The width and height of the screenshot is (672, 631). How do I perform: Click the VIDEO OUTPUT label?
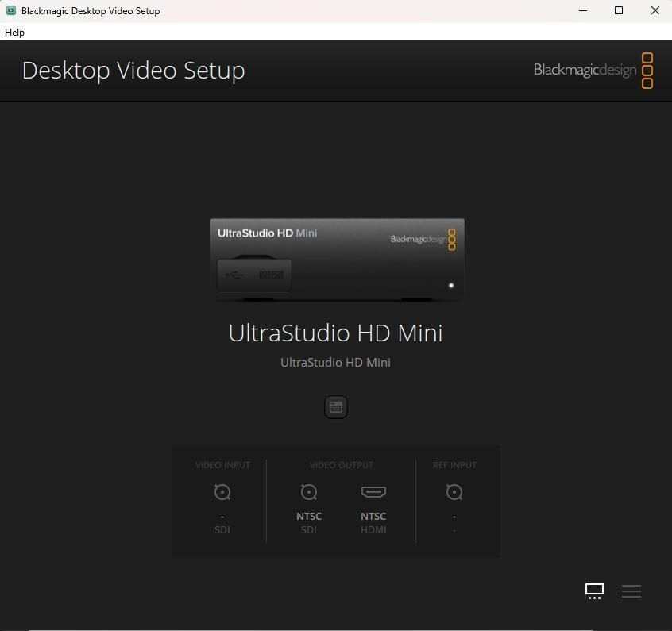click(341, 465)
